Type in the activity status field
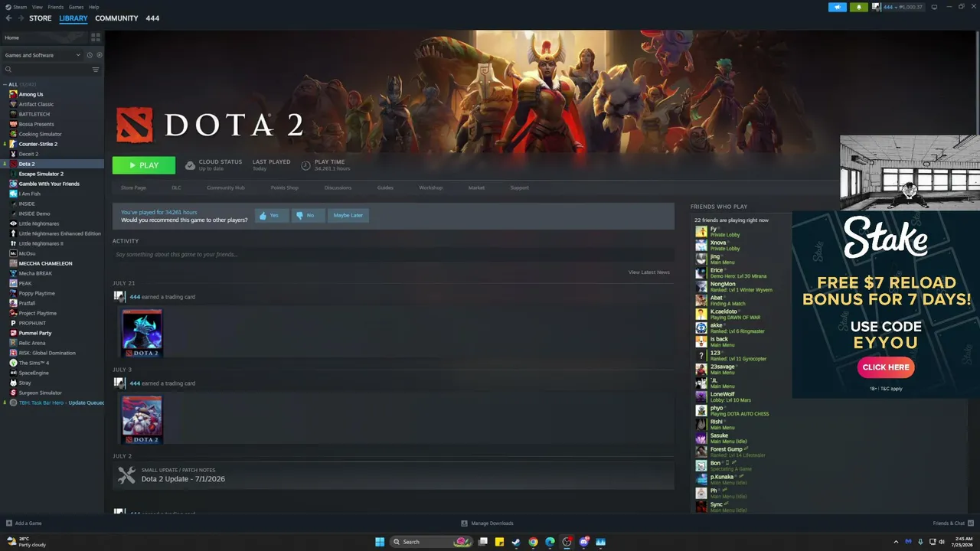 pyautogui.click(x=393, y=254)
